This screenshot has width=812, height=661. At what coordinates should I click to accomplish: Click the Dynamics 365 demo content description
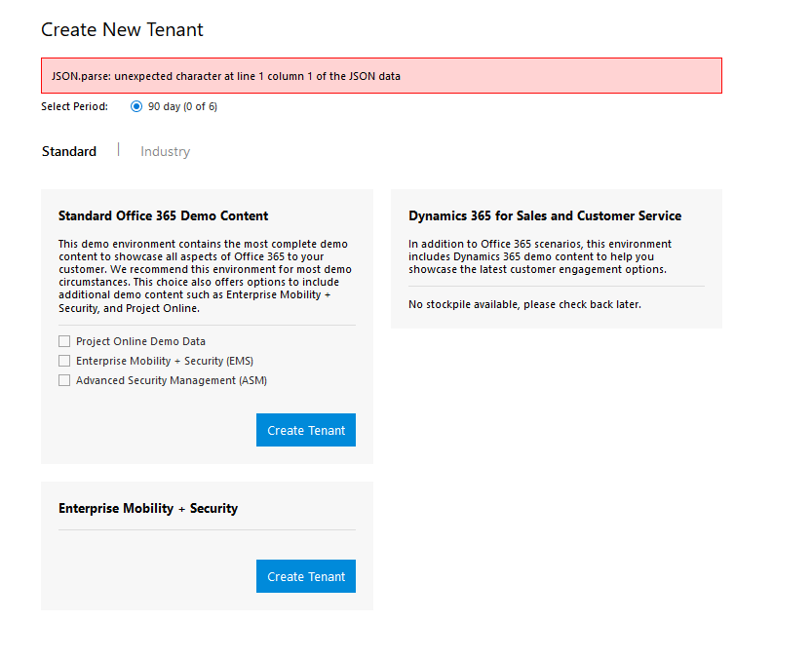click(540, 257)
